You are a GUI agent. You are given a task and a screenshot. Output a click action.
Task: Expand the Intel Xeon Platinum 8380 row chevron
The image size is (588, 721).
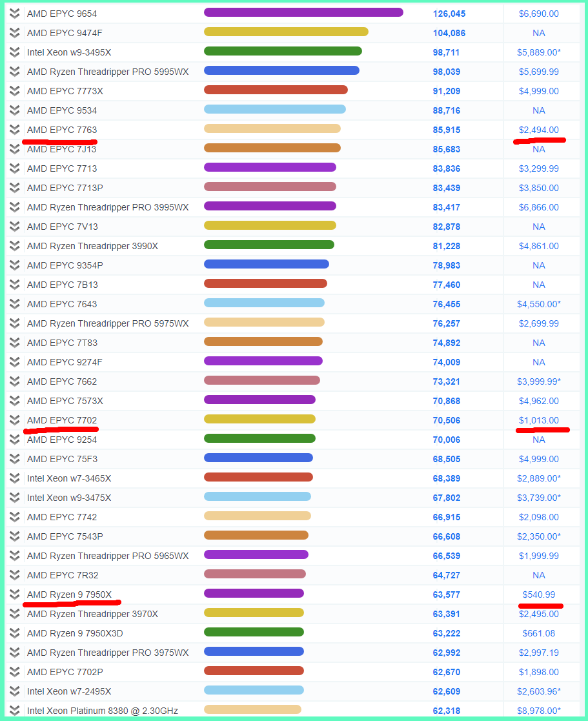coord(15,711)
